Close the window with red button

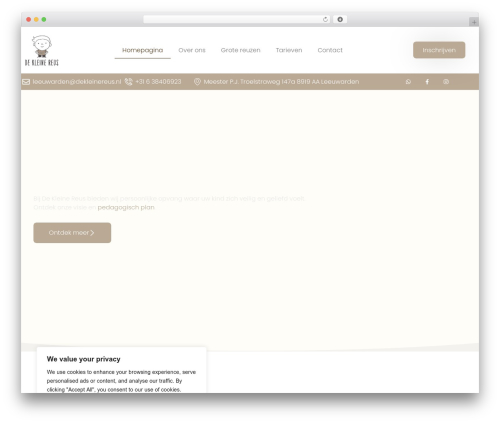tap(29, 19)
